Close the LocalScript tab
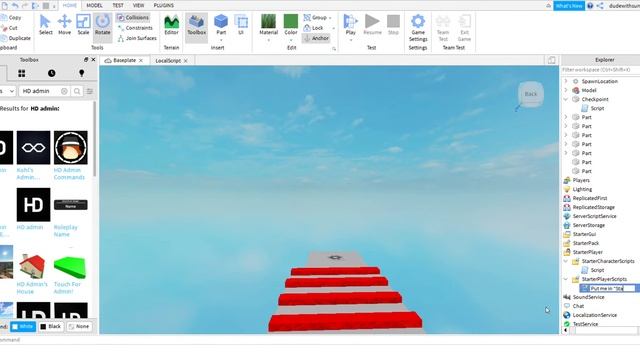The width and height of the screenshot is (640, 360). tap(186, 60)
